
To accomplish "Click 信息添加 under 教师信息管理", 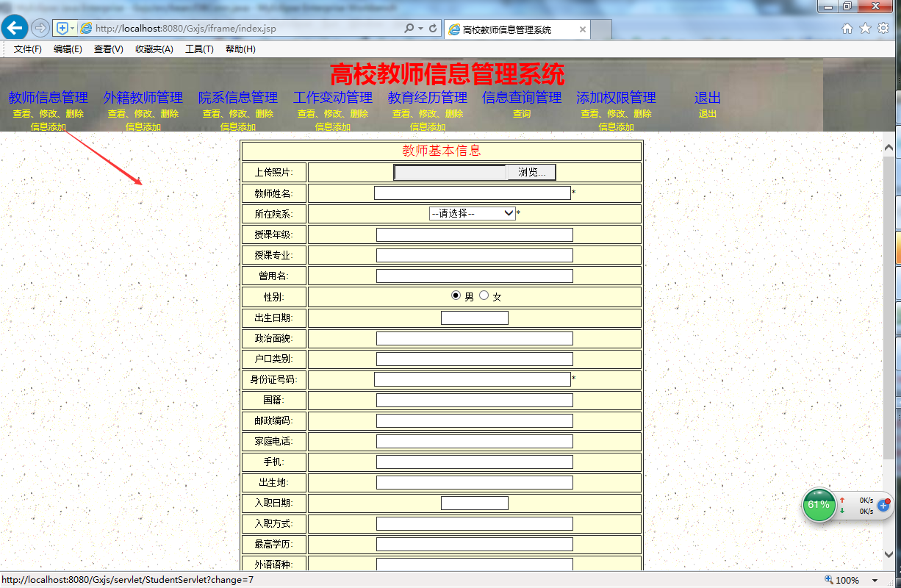I will 48,126.
